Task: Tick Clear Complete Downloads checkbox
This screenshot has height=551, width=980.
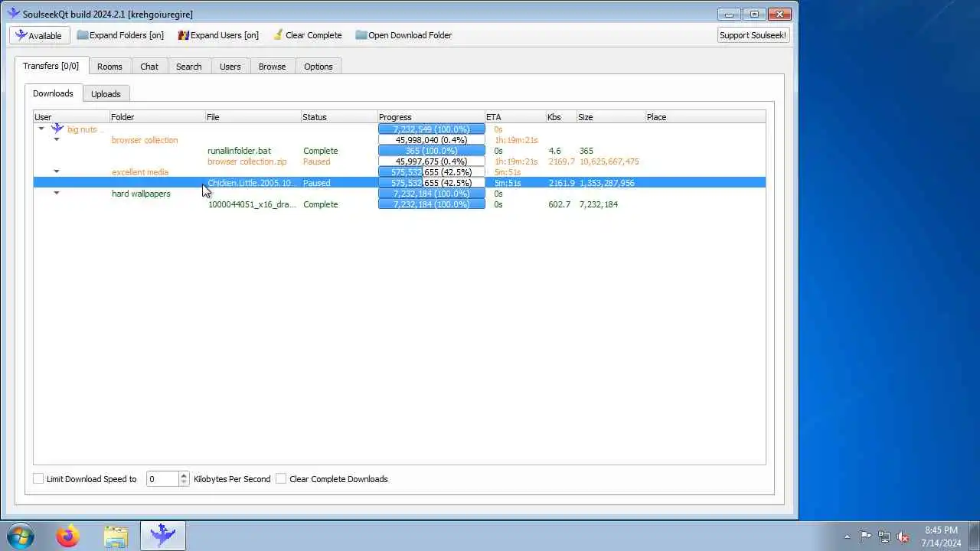Action: point(281,479)
